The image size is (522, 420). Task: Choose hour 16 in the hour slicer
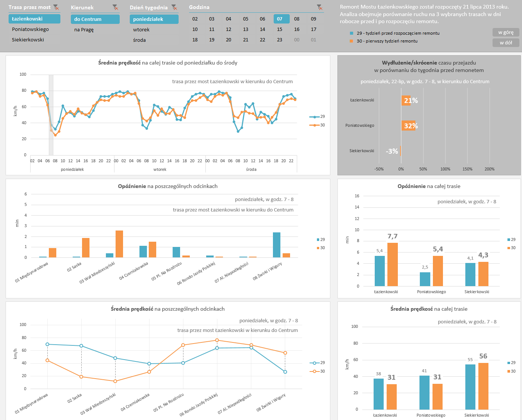click(x=297, y=29)
